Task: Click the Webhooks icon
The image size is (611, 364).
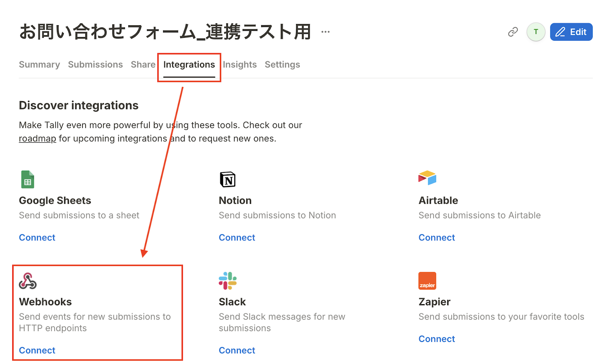Action: (x=28, y=281)
